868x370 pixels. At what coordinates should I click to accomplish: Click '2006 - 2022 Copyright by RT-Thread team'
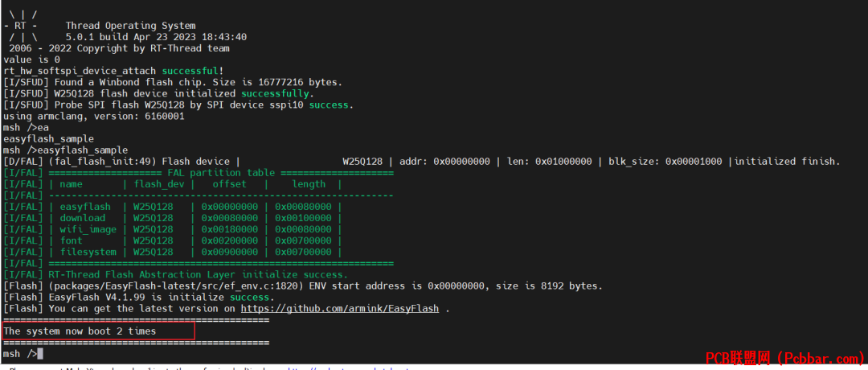point(119,48)
